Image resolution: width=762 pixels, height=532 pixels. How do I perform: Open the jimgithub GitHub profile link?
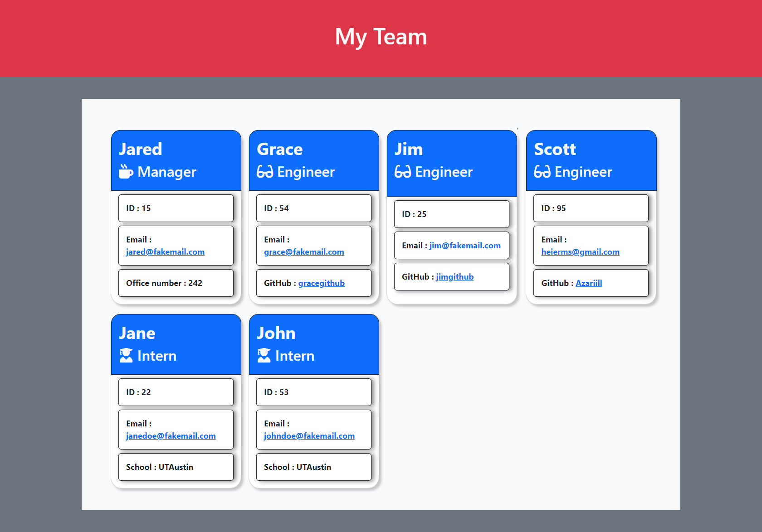pyautogui.click(x=454, y=276)
